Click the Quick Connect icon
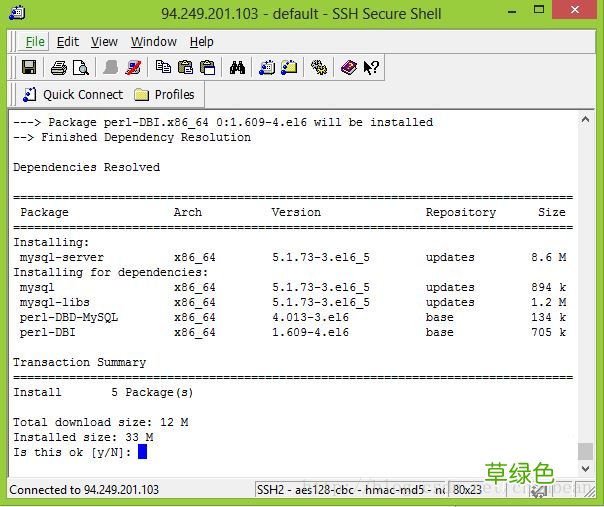 30,94
